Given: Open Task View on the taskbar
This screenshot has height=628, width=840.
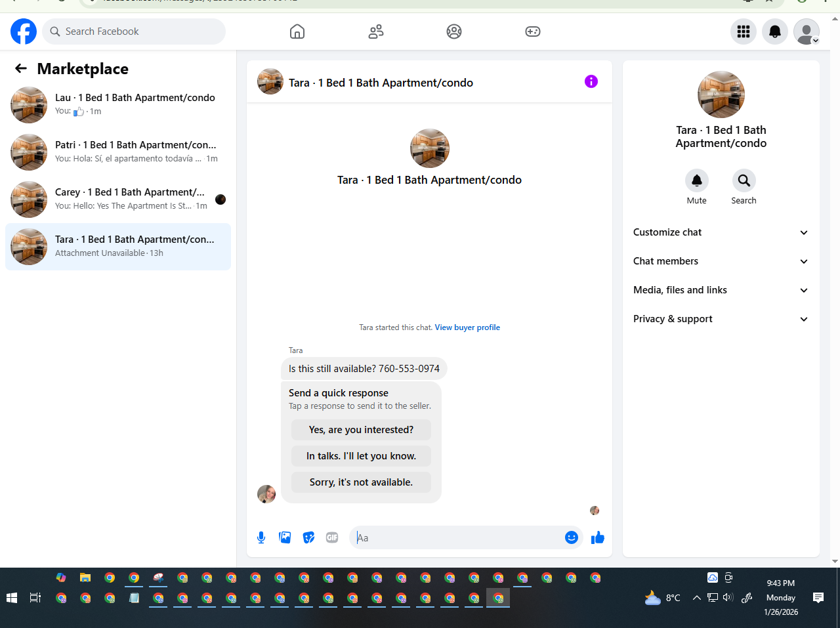Looking at the screenshot, I should click(35, 598).
